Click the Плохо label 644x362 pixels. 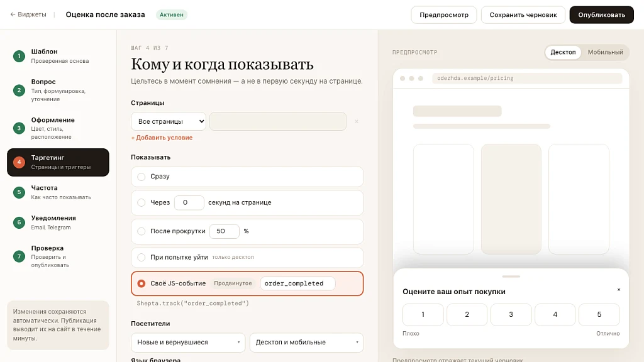411,333
